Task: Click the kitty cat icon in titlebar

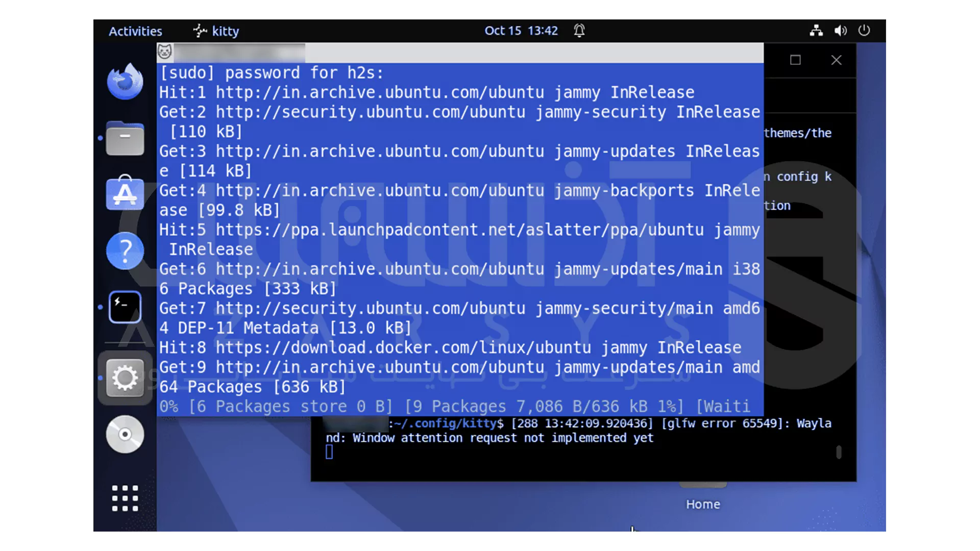Action: [164, 52]
